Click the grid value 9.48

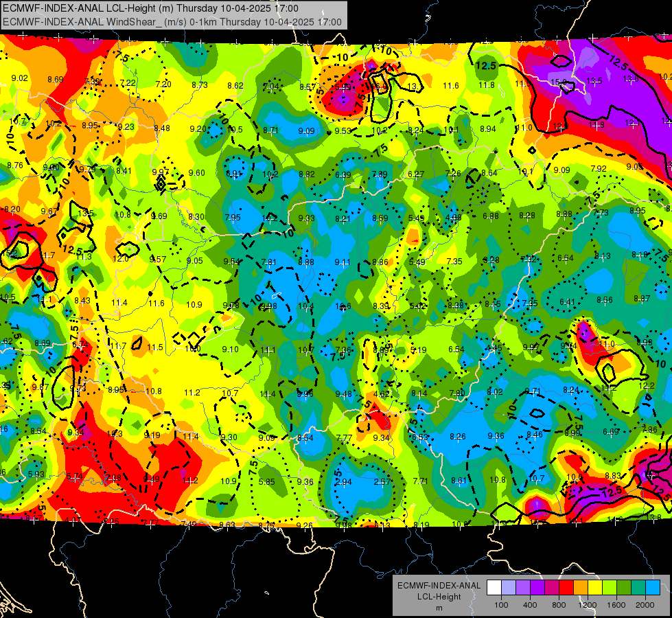pos(343,394)
